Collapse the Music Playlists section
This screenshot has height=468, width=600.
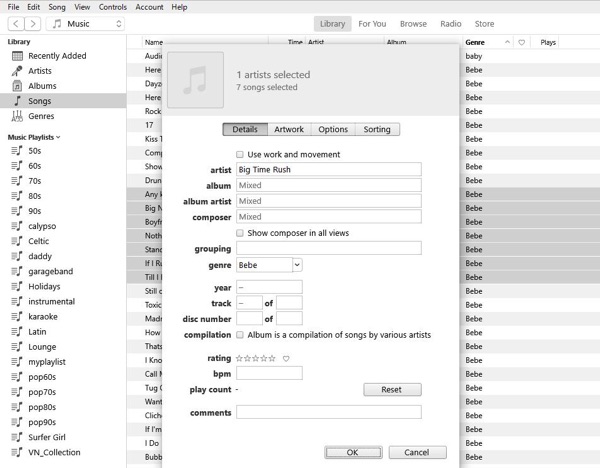point(59,137)
